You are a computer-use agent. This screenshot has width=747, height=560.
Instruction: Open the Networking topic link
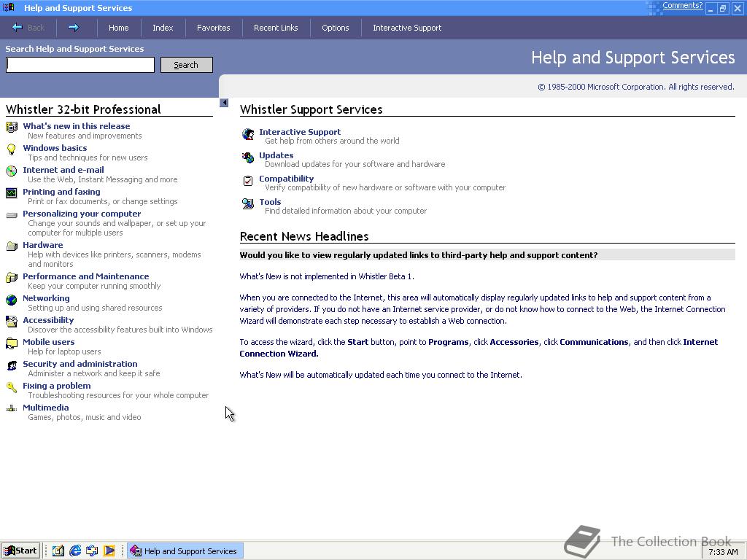click(46, 298)
